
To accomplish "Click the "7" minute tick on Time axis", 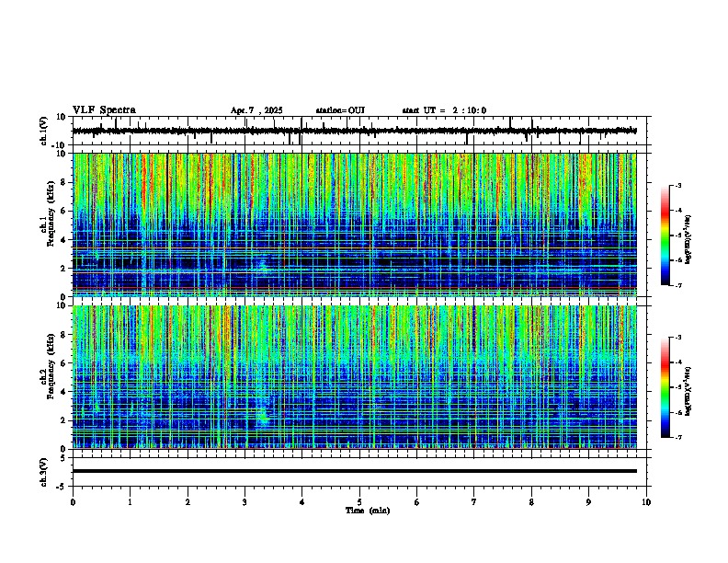I will tap(474, 502).
